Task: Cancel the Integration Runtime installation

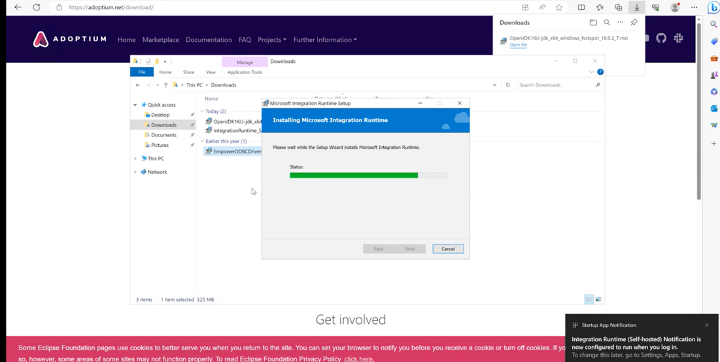Action: [x=448, y=249]
